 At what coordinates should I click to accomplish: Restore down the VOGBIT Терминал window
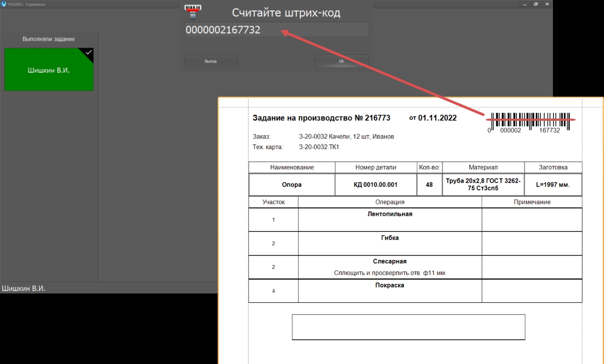[536, 4]
